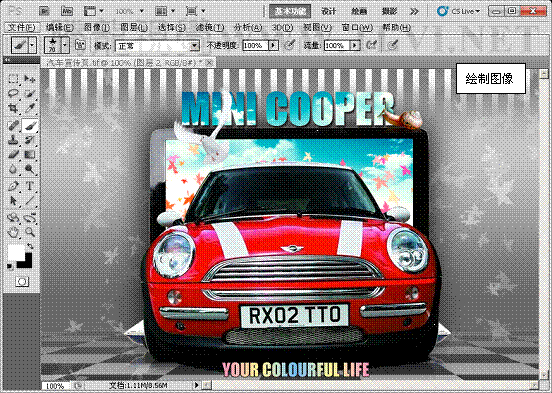Image resolution: width=552 pixels, height=393 pixels.
Task: Select the Line tool
Action: (30, 201)
